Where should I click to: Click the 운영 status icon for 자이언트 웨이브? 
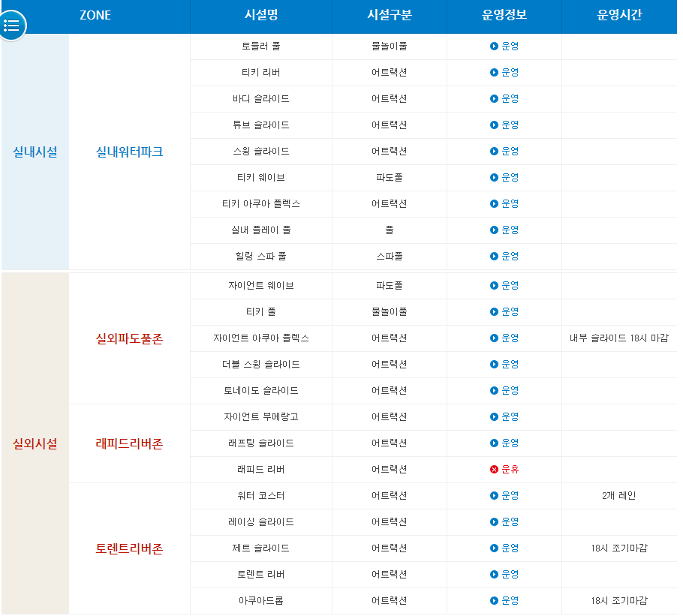494,286
